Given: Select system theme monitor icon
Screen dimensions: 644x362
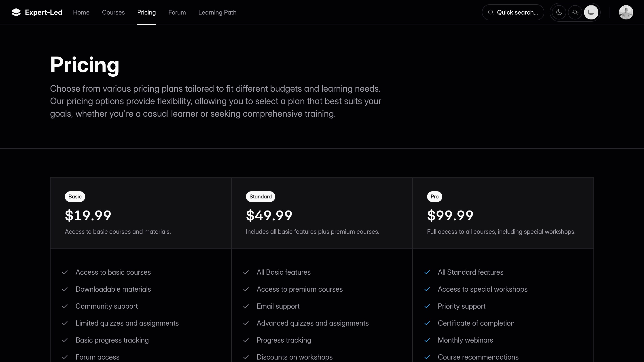Looking at the screenshot, I should pyautogui.click(x=591, y=12).
